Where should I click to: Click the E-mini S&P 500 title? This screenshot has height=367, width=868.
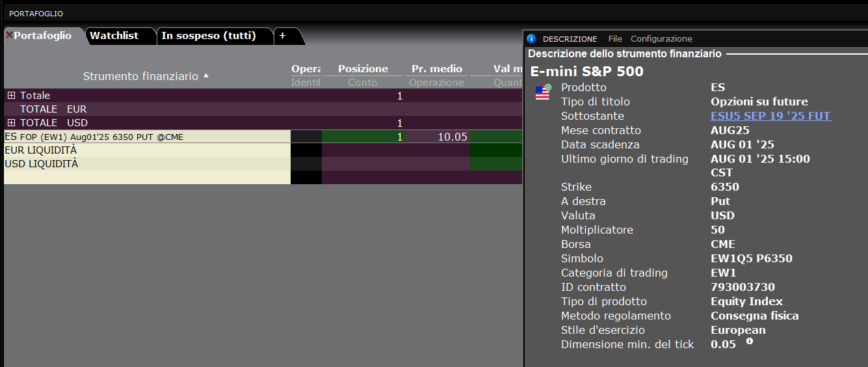point(587,71)
